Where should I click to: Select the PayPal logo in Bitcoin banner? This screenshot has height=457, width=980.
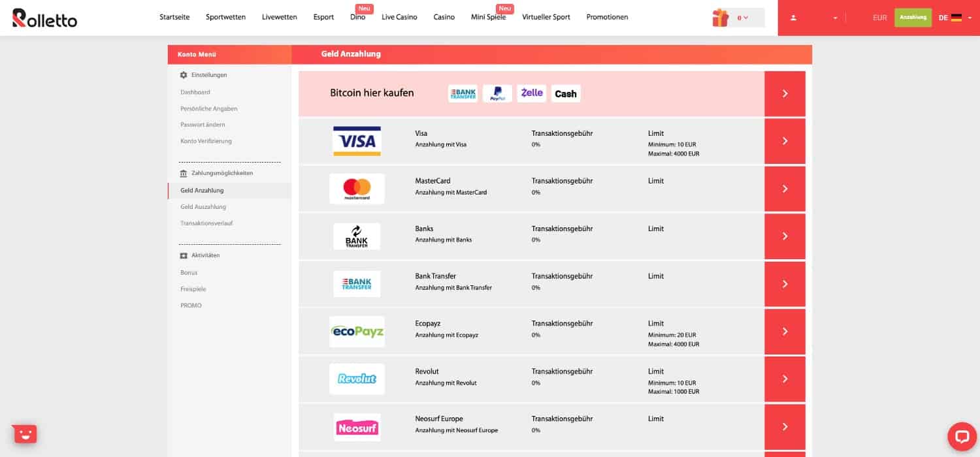(x=497, y=93)
